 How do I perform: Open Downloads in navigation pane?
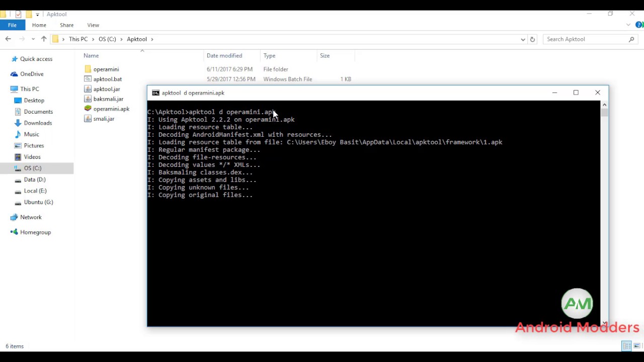[x=38, y=123]
